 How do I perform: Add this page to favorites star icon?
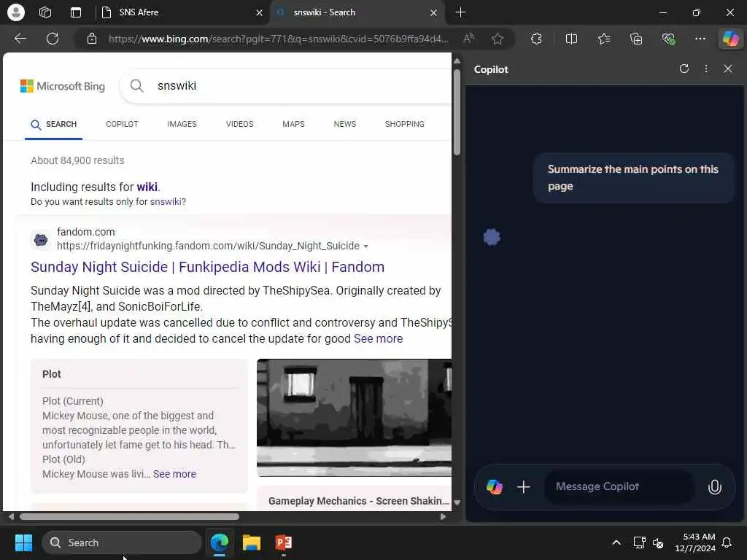point(498,39)
